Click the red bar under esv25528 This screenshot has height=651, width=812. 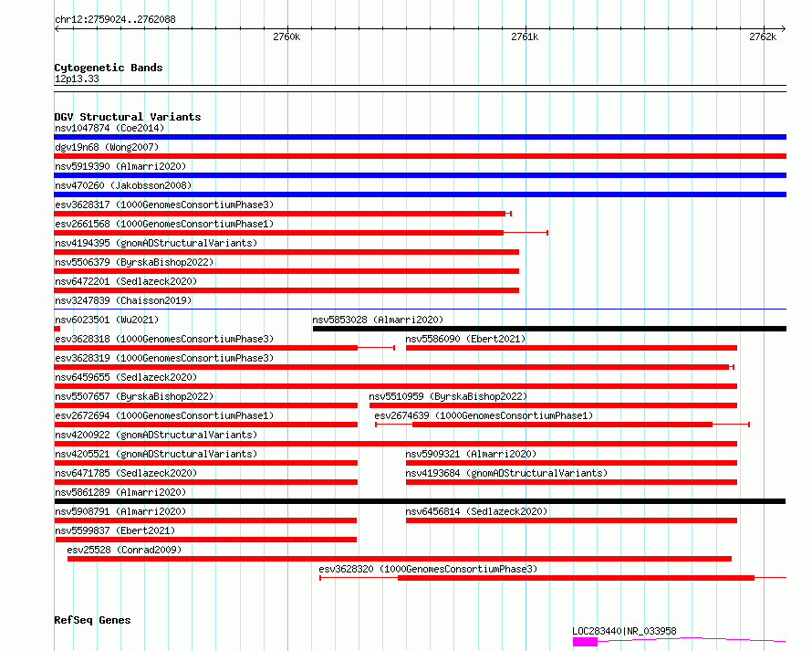tap(400, 559)
